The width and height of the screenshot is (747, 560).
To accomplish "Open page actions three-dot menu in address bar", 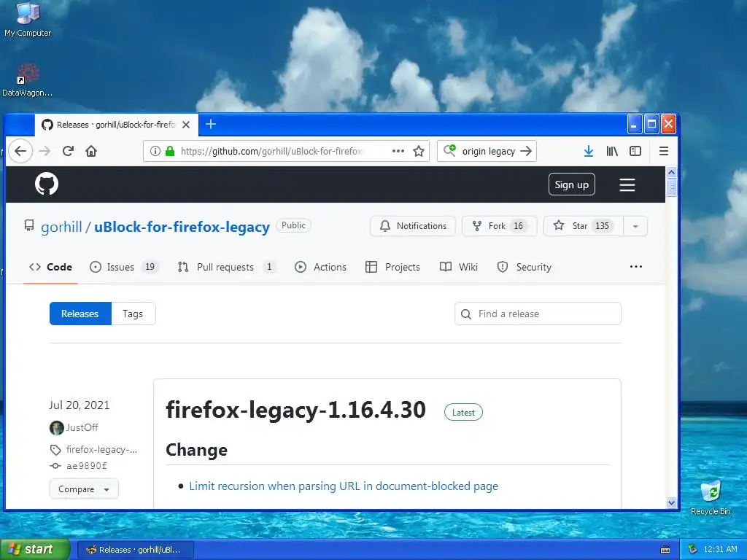I will click(398, 151).
